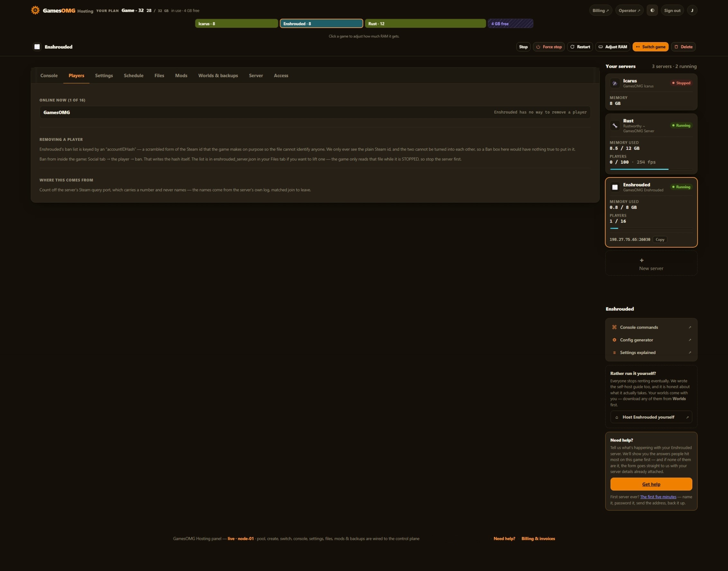This screenshot has width=728, height=571.
Task: Select the Icarus server card
Action: tap(651, 92)
